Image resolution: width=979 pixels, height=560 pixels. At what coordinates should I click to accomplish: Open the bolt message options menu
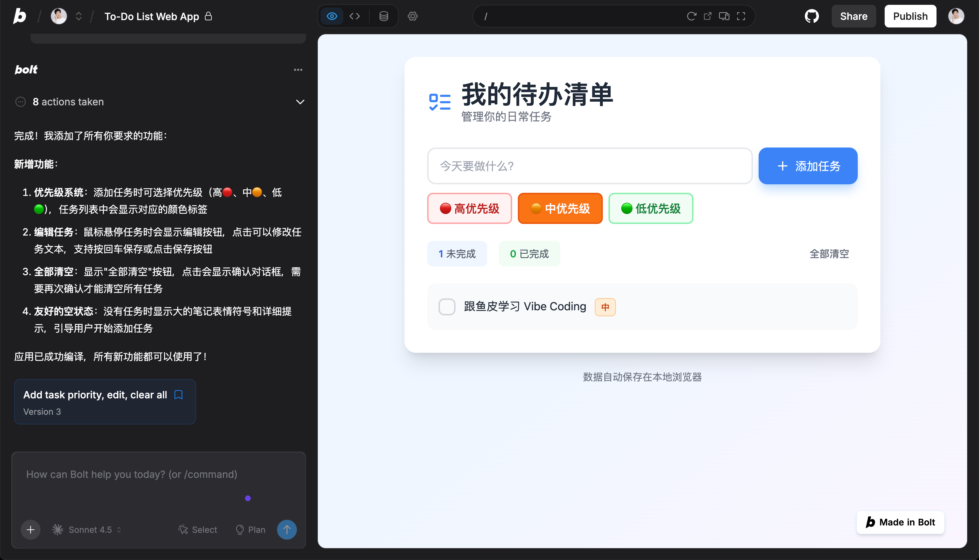pyautogui.click(x=298, y=70)
